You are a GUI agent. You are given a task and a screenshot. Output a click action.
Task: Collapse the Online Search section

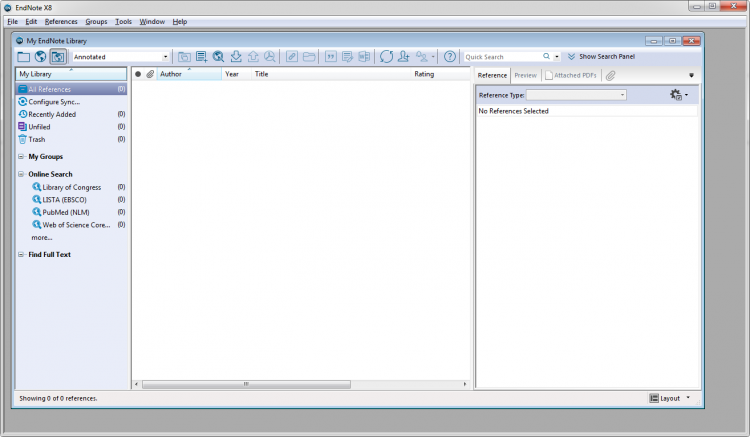coord(21,174)
